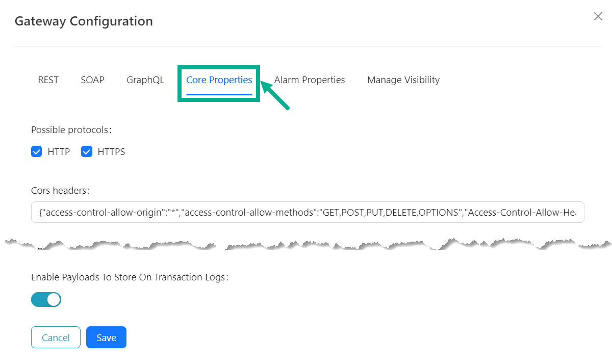Click the Enable Payloads To Store label
This screenshot has height=364, width=612.
click(130, 277)
